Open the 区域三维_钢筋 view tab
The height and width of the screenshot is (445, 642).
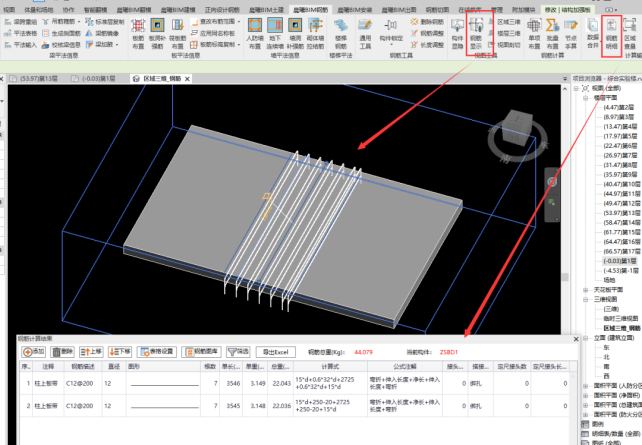click(x=166, y=76)
